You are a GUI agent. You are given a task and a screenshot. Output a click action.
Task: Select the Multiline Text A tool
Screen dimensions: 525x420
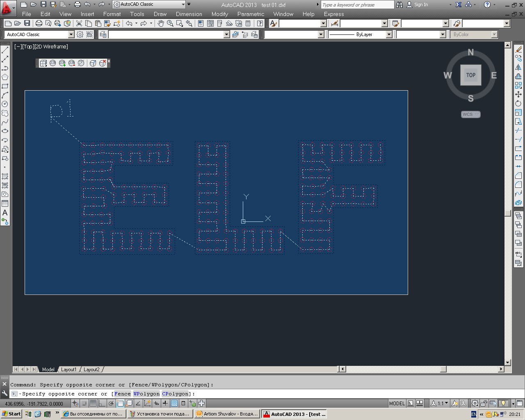[x=5, y=212]
